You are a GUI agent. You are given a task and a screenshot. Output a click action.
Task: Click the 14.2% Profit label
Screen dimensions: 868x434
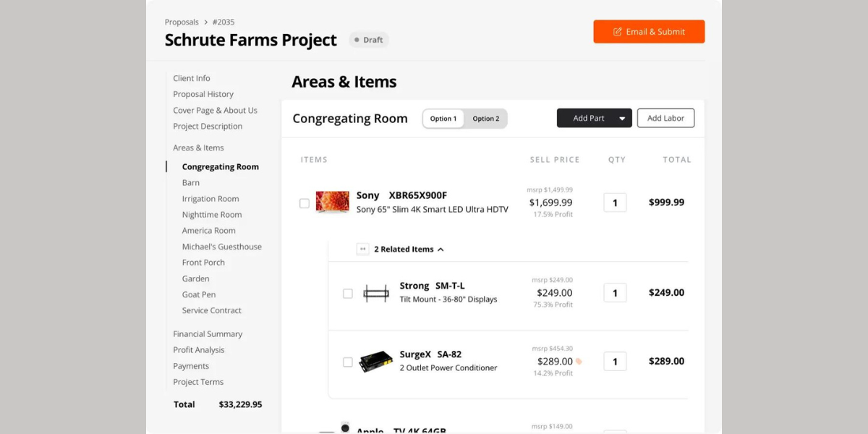[553, 373]
